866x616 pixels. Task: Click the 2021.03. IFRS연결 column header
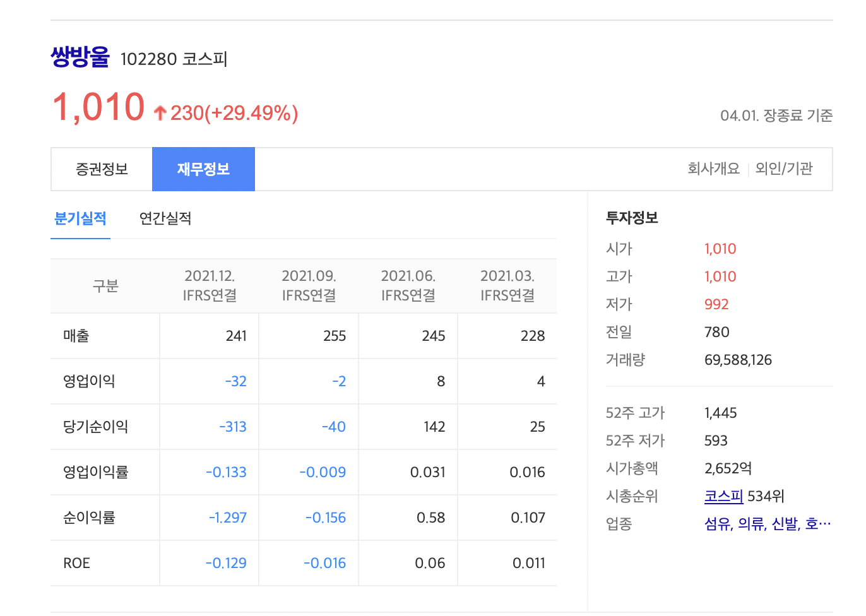click(x=507, y=286)
